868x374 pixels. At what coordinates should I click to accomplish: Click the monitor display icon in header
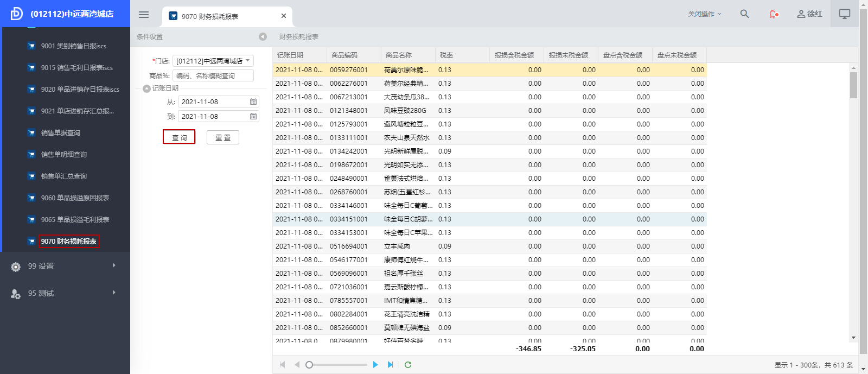(845, 14)
